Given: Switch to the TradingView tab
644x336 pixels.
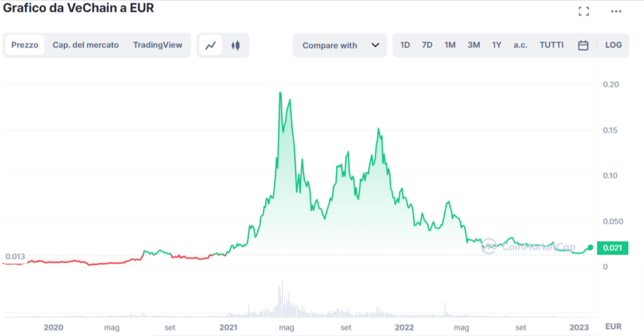Looking at the screenshot, I should click(158, 45).
